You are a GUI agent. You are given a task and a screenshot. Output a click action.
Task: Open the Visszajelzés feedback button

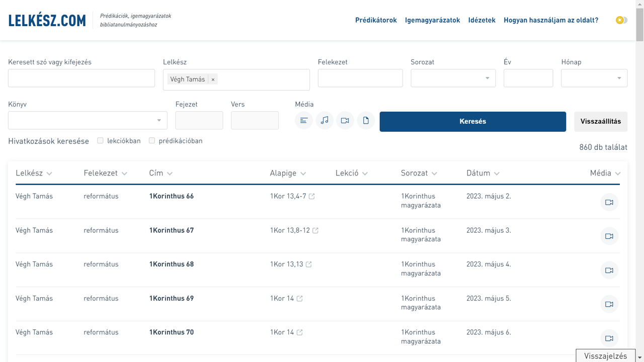(606, 356)
